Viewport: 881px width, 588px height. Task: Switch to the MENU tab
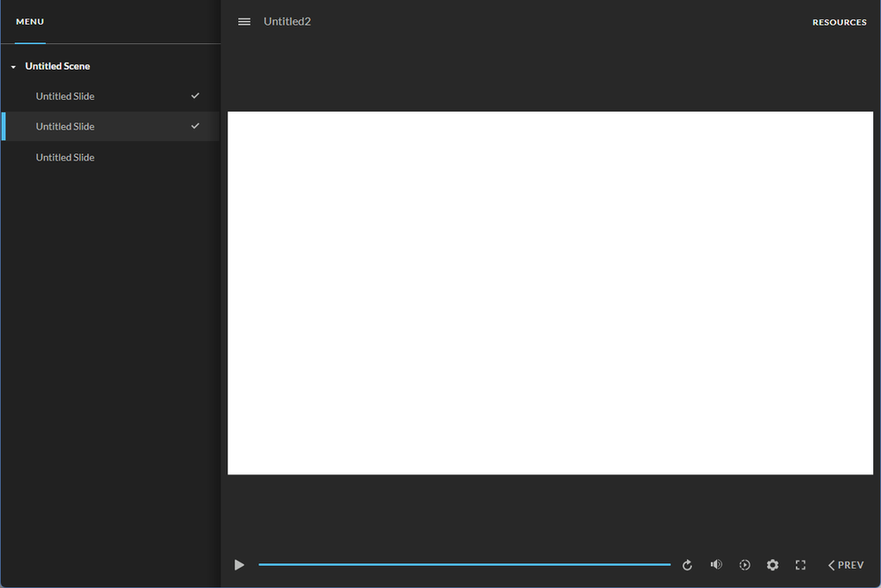click(30, 22)
